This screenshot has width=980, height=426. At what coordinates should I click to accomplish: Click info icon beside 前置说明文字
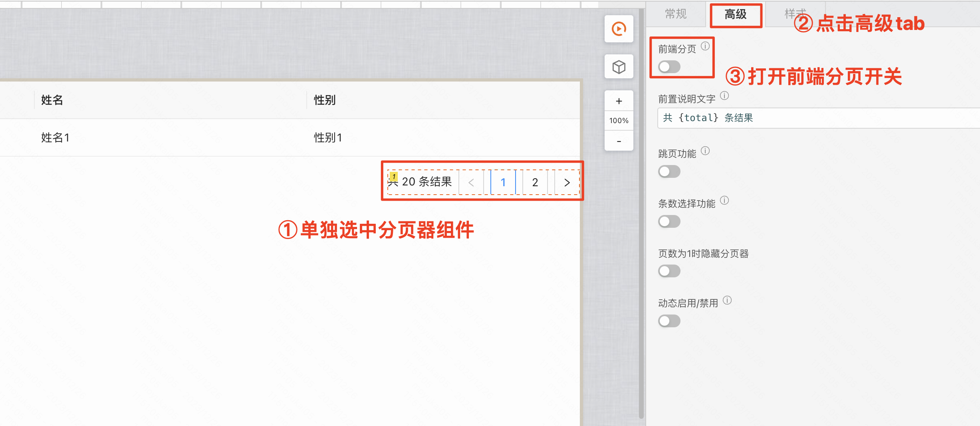[x=724, y=96]
